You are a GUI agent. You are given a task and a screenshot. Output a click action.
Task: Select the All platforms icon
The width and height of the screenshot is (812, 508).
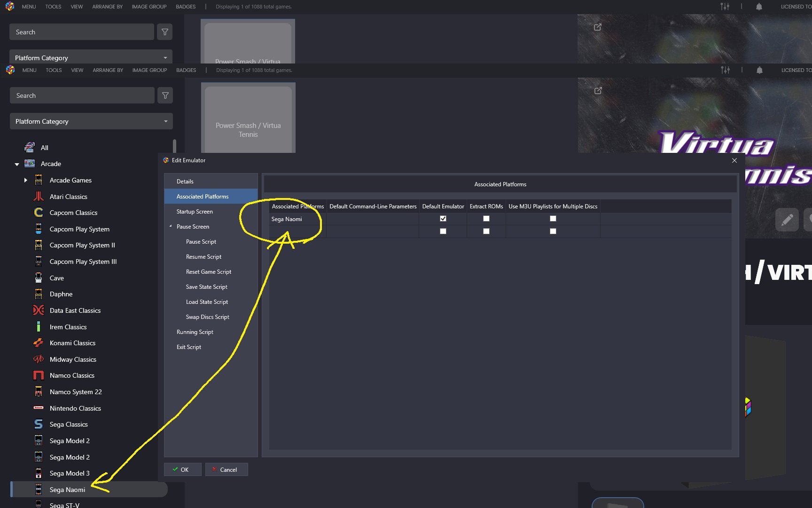[30, 147]
